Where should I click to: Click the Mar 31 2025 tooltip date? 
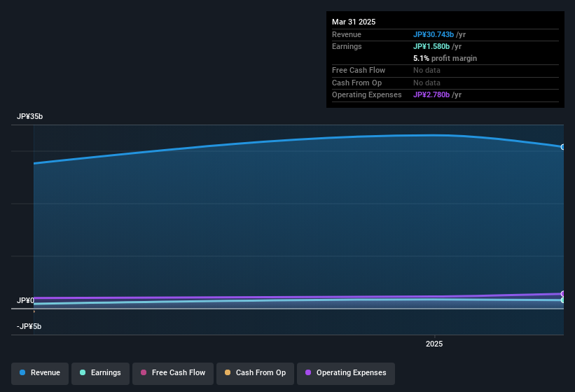click(354, 22)
